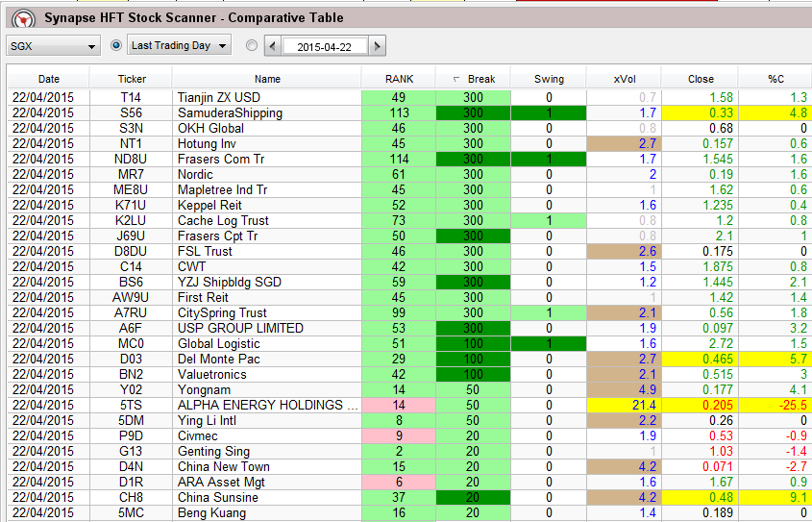Select ticker S56 in the table
The height and width of the screenshot is (522, 812).
tap(132, 112)
